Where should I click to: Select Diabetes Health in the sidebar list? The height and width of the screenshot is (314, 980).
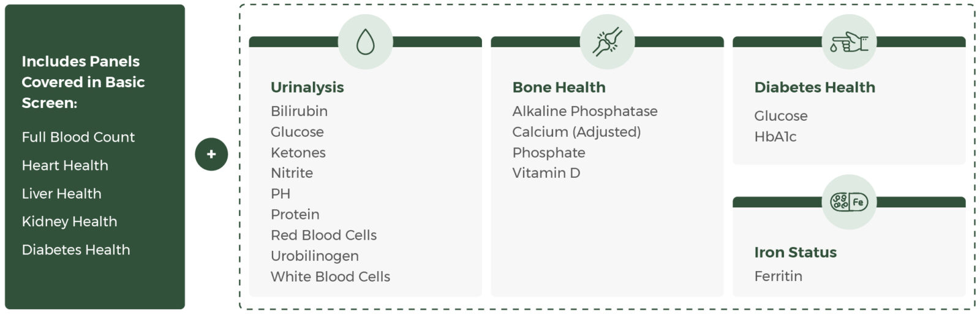point(76,250)
